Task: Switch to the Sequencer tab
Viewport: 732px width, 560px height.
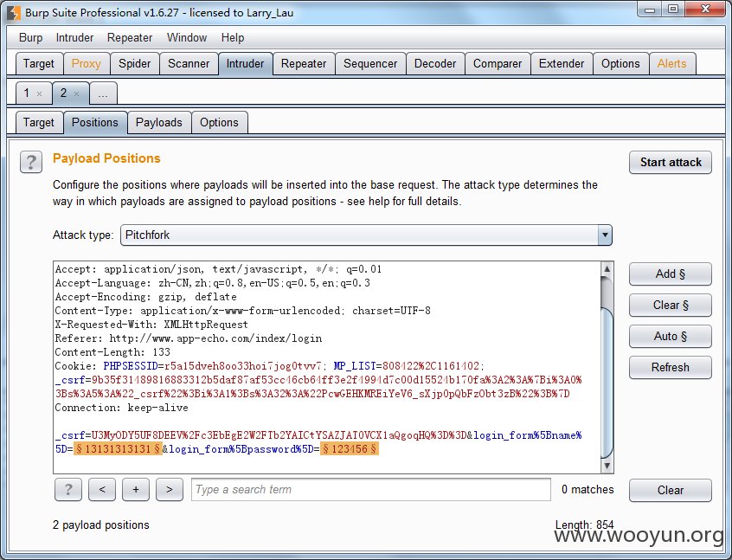Action: (370, 63)
